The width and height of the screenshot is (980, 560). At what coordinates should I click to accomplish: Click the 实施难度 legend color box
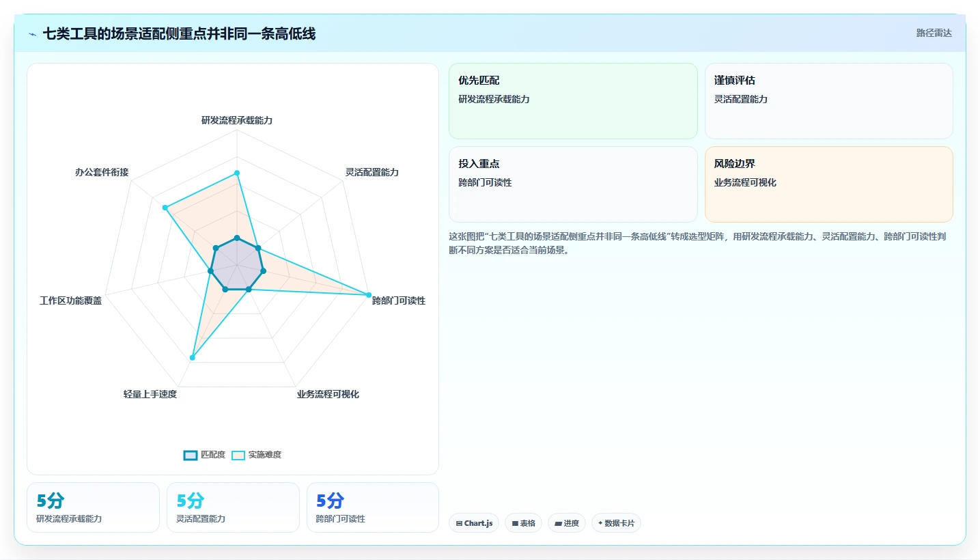[238, 455]
